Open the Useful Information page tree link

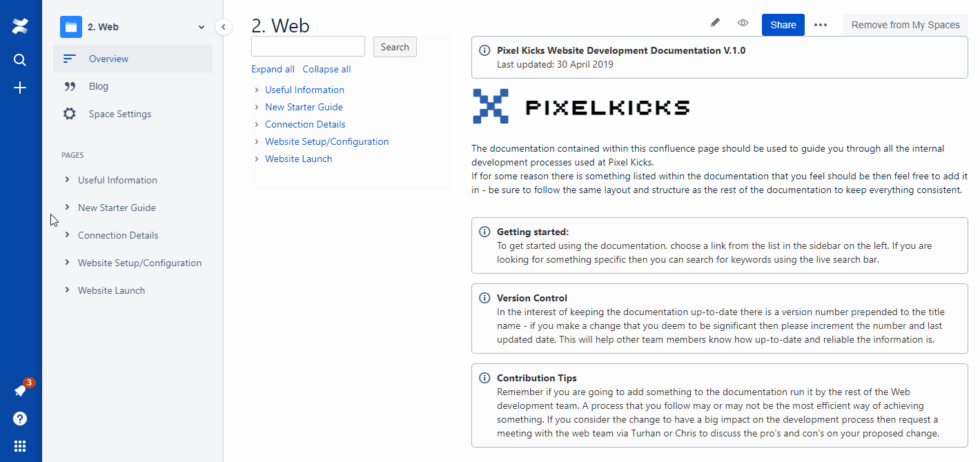(x=304, y=90)
